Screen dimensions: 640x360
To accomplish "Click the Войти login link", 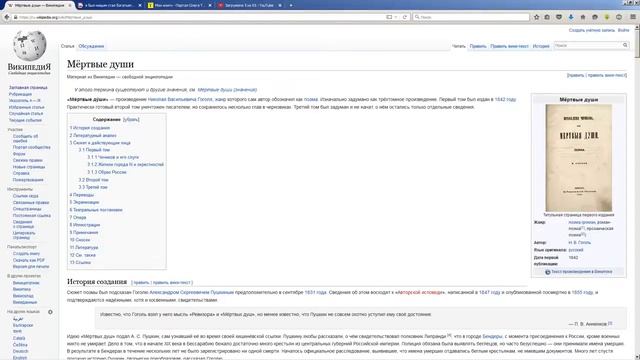I will (623, 30).
